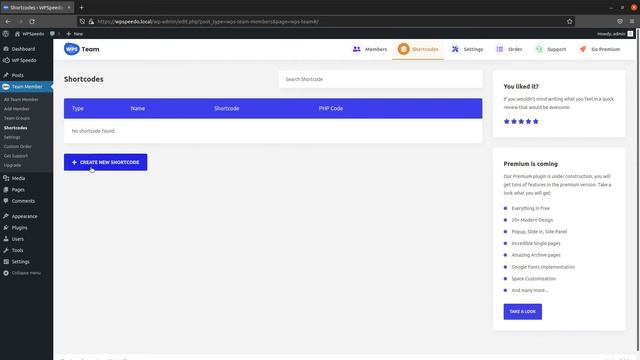Screen dimensions: 640x360
Task: Click the New item in admin bar
Action: (75, 34)
